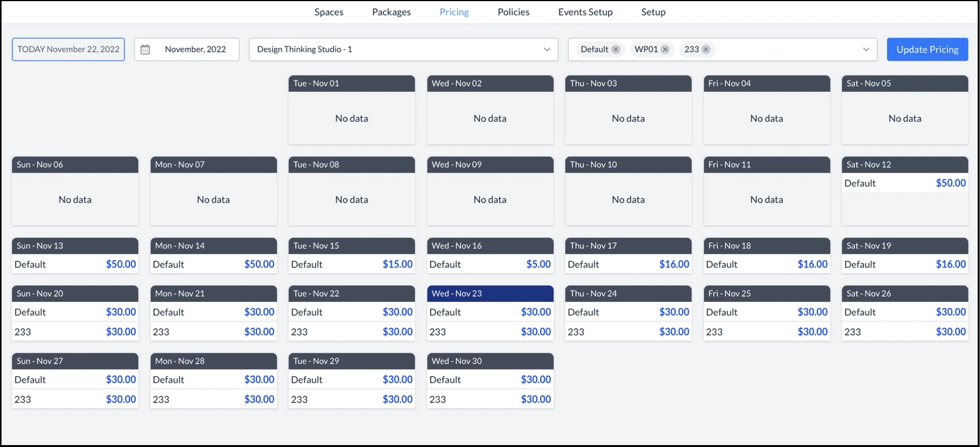Click the TODAY November 22, 2022 button

pyautogui.click(x=68, y=49)
